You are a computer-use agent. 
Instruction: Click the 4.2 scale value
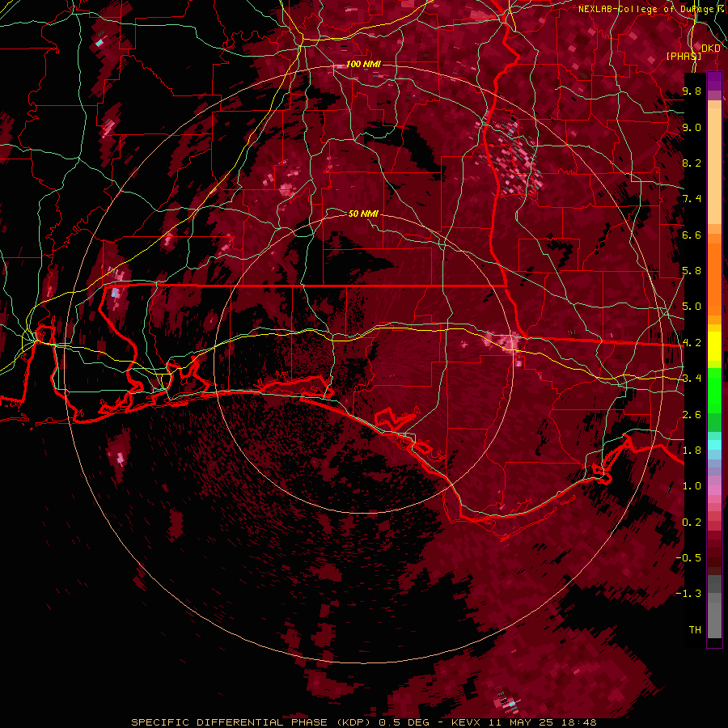pyautogui.click(x=692, y=343)
